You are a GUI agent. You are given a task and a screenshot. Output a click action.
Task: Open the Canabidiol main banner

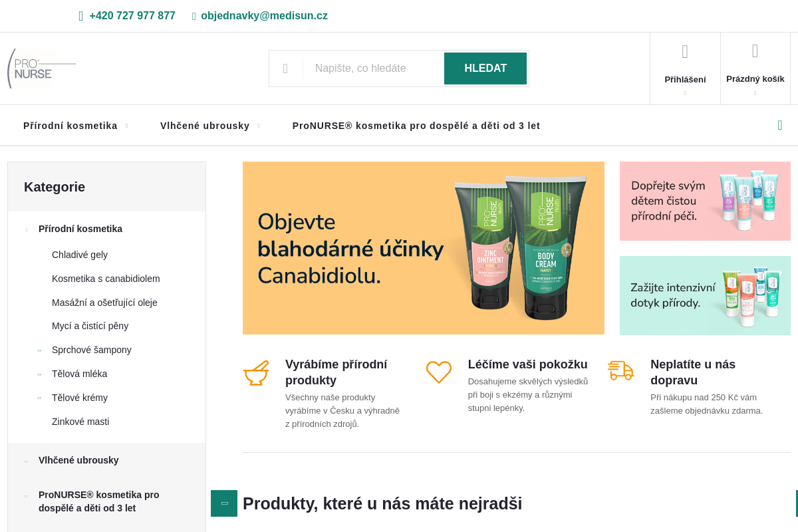pos(424,248)
